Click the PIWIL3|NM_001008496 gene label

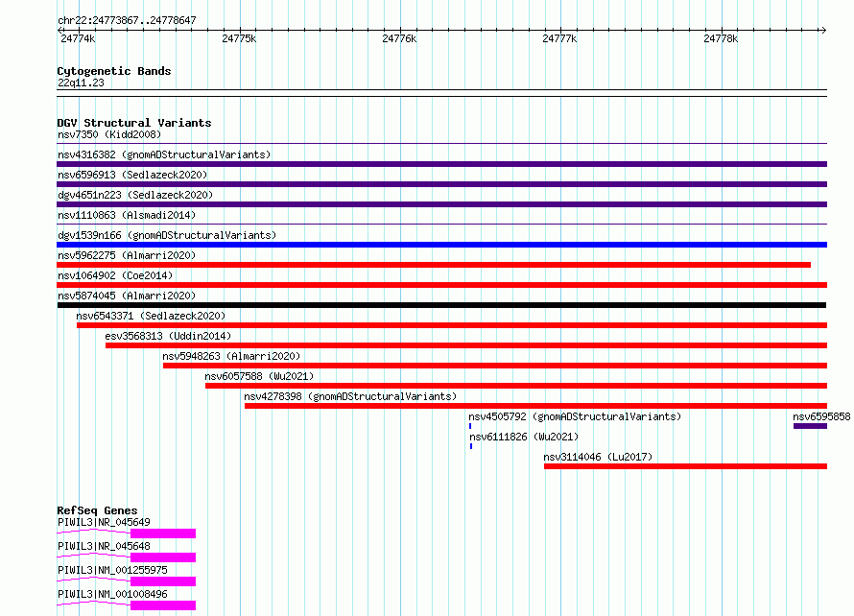pyautogui.click(x=112, y=594)
